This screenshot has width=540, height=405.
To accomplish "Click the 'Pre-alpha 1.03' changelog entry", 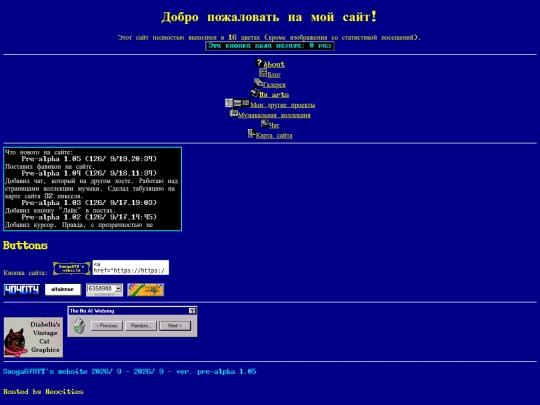I will [x=89, y=203].
